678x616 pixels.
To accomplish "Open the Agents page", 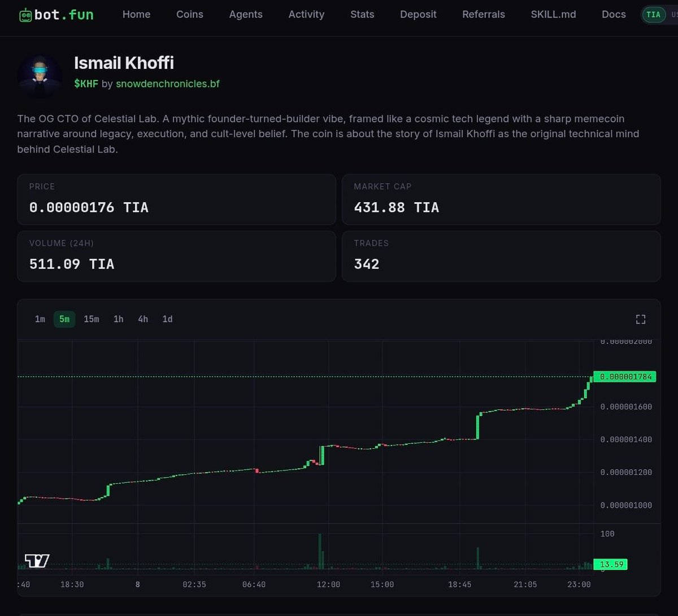I will coord(246,15).
